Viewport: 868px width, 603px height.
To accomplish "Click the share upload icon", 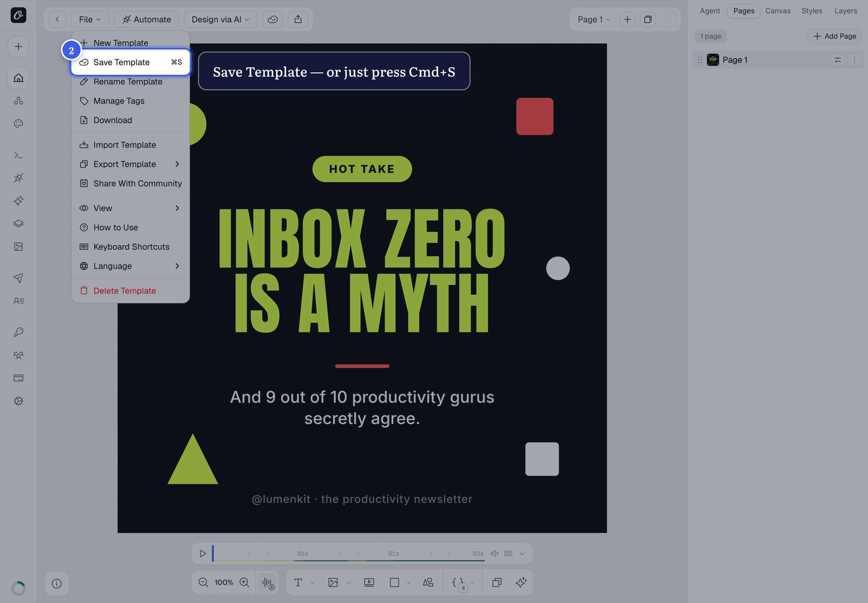I will pyautogui.click(x=298, y=20).
